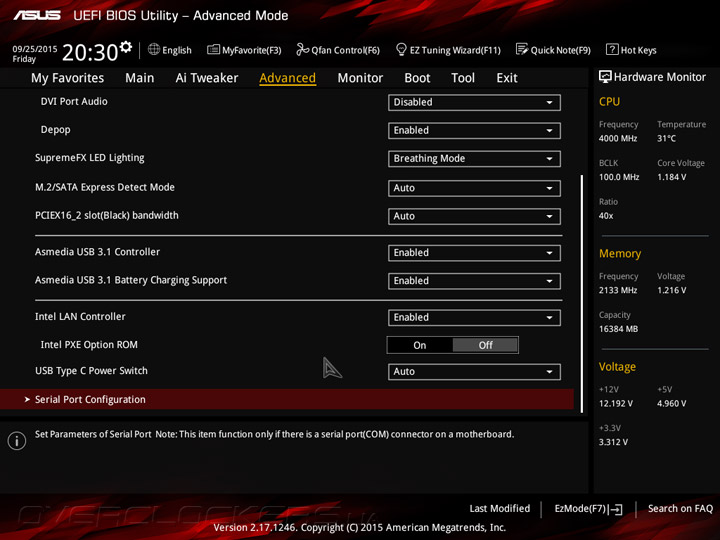Click the ASUS logo
Screen dimensions: 720x540
click(37, 16)
